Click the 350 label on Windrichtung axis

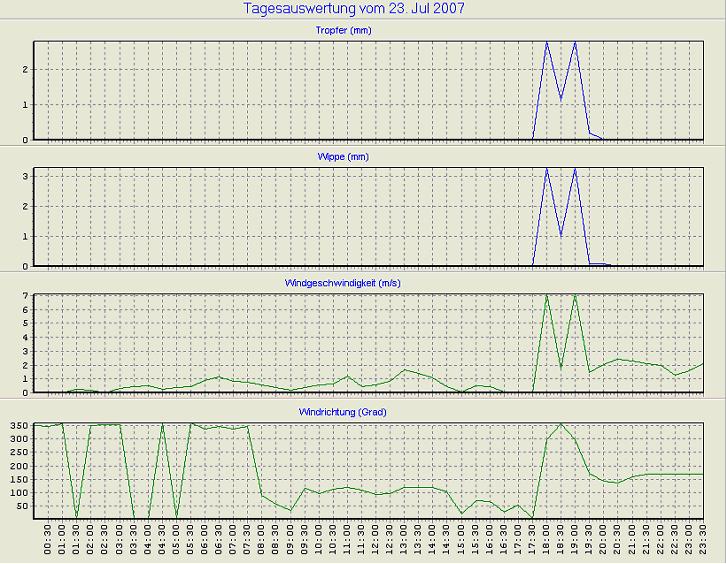coord(19,426)
